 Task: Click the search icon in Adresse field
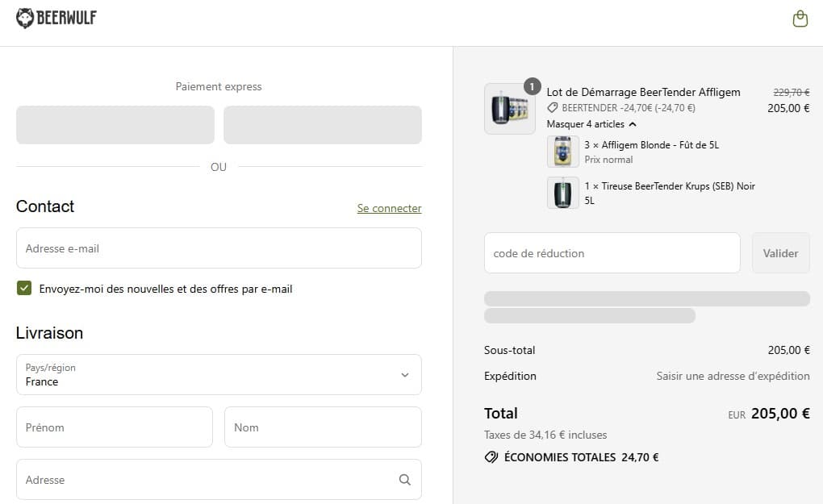(x=404, y=480)
